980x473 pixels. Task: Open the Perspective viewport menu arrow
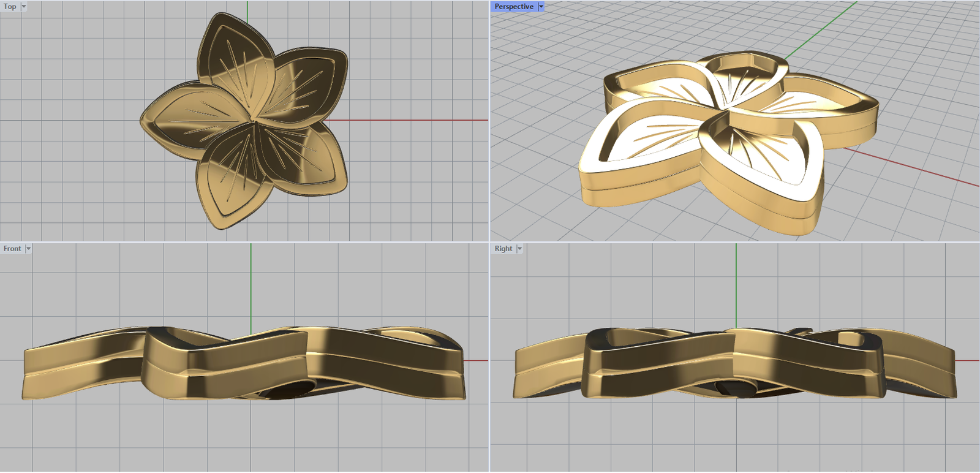click(541, 7)
